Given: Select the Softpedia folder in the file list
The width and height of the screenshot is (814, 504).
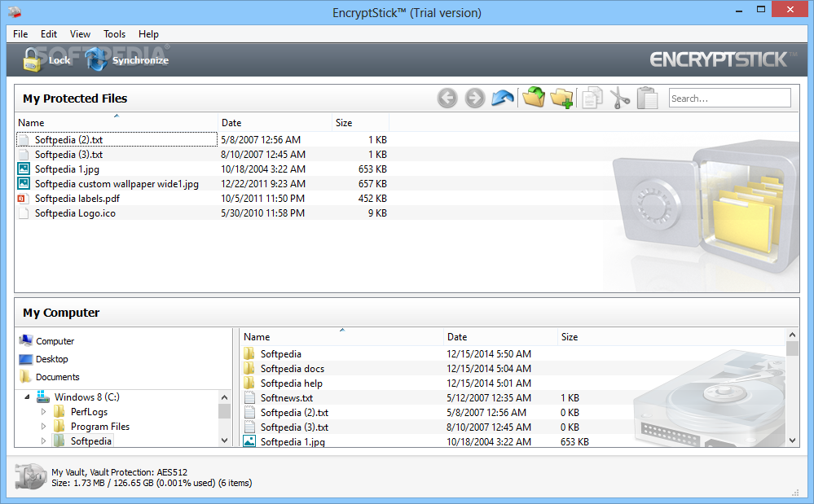Looking at the screenshot, I should 281,353.
